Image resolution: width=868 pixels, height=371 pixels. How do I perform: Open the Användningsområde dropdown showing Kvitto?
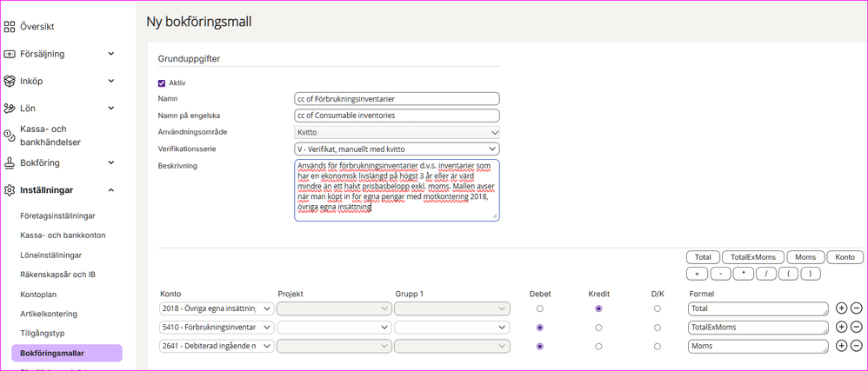tap(397, 133)
